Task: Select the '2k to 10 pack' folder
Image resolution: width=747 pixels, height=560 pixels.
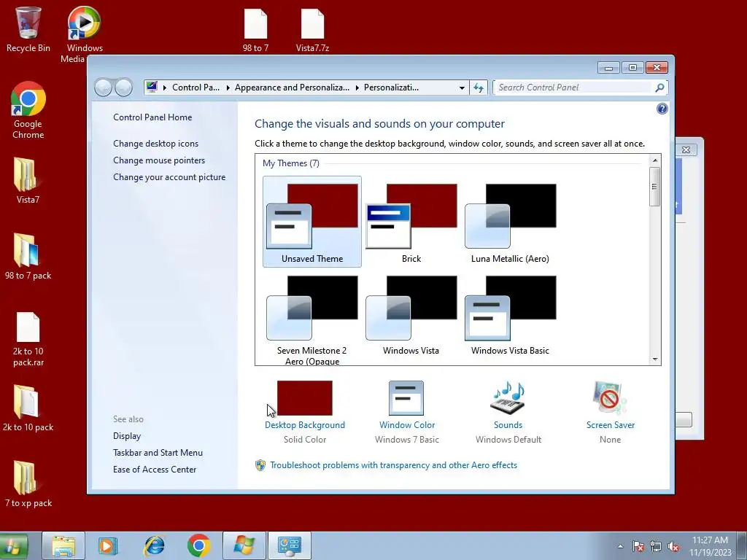Action: click(28, 408)
